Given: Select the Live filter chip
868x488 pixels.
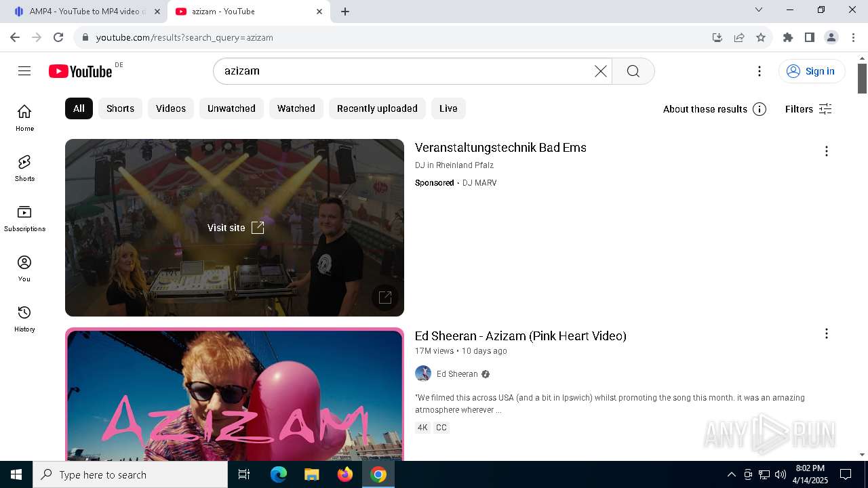Looking at the screenshot, I should tap(448, 108).
